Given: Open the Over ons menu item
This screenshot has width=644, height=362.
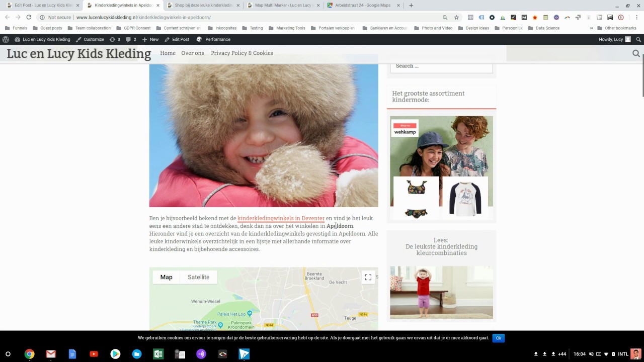Looking at the screenshot, I should 192,53.
